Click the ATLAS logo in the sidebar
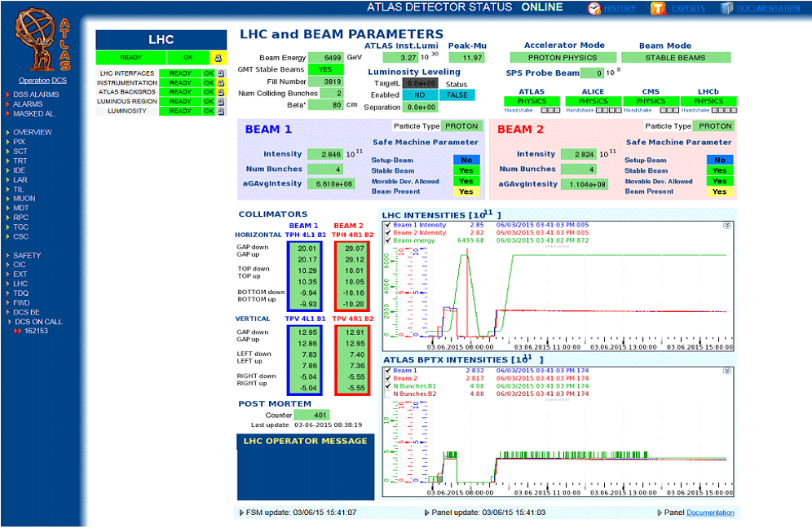The height and width of the screenshot is (528, 812). coord(41,39)
